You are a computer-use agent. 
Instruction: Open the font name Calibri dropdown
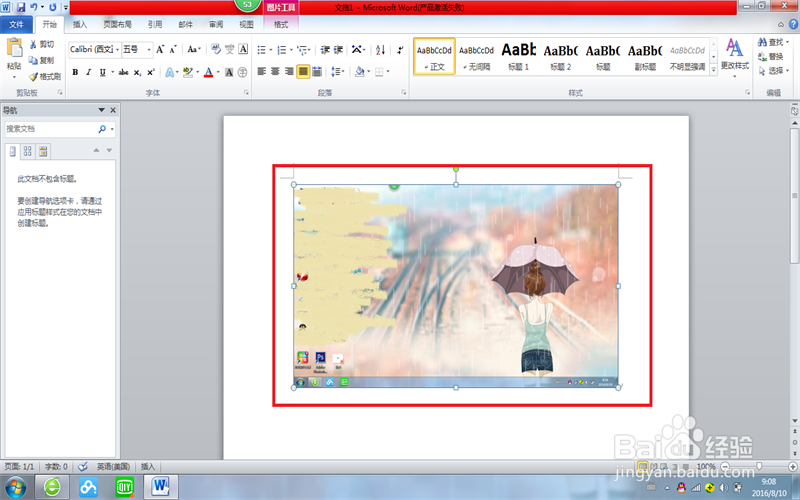coord(117,49)
